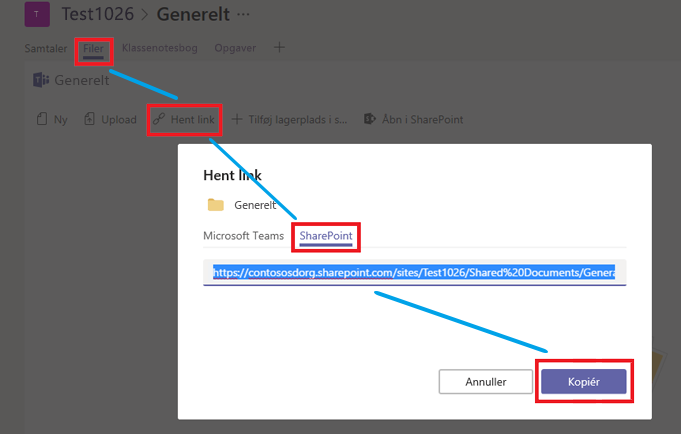Click Åbn i SharePoint label
The width and height of the screenshot is (681, 434).
pos(423,119)
